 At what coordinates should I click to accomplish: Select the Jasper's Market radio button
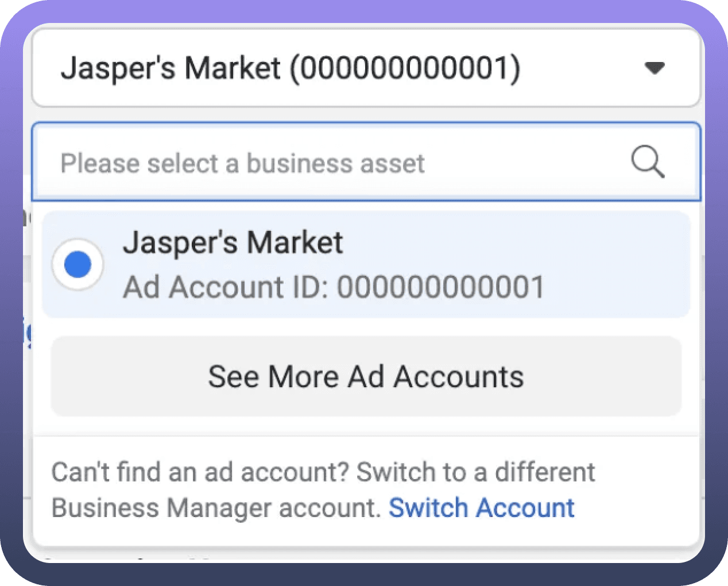pyautogui.click(x=78, y=265)
